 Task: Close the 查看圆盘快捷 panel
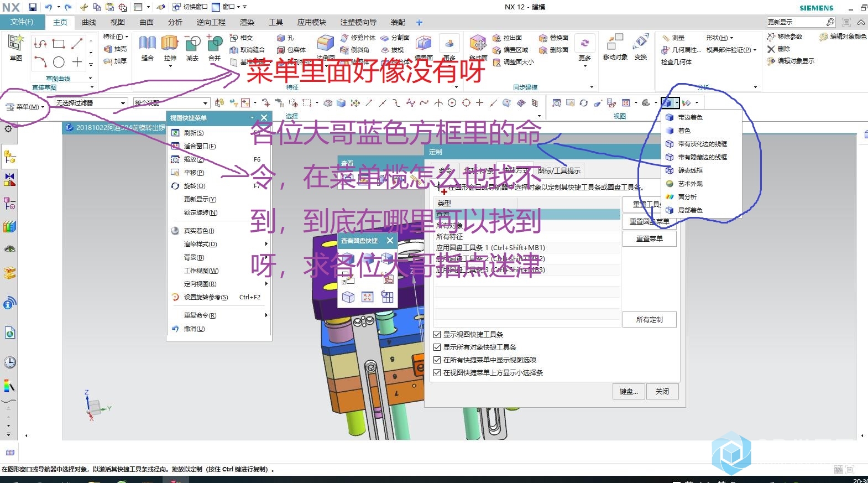click(390, 240)
